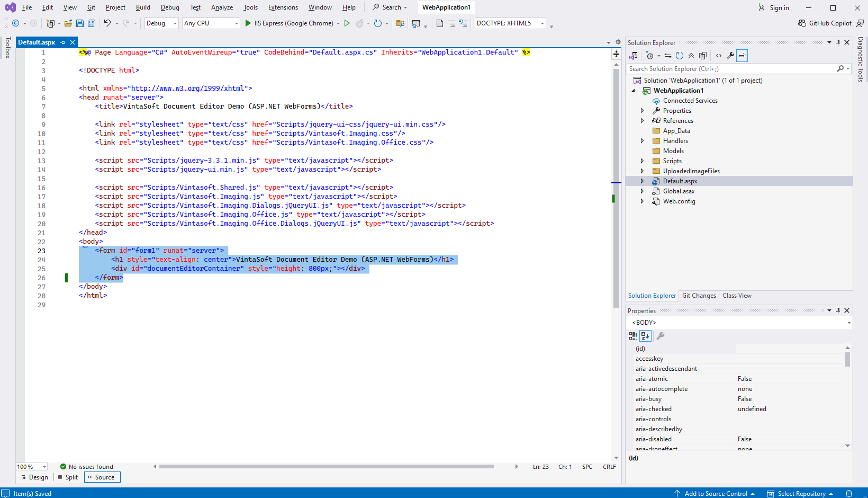Screen dimensions: 868x498
Task: Collapse all items in Solution Explorer
Action: [x=691, y=56]
